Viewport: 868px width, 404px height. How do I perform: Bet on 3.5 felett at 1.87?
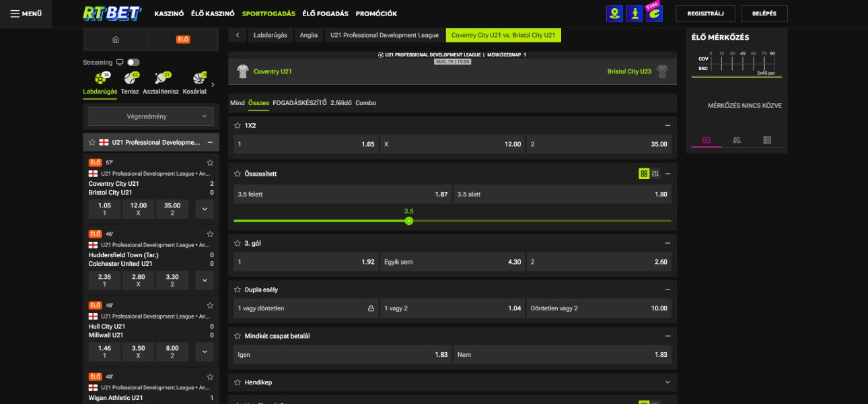[342, 194]
